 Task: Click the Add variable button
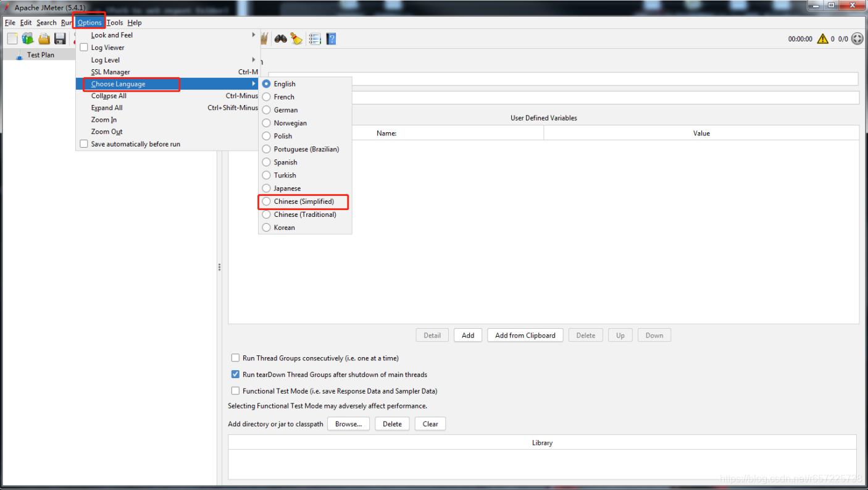tap(468, 336)
